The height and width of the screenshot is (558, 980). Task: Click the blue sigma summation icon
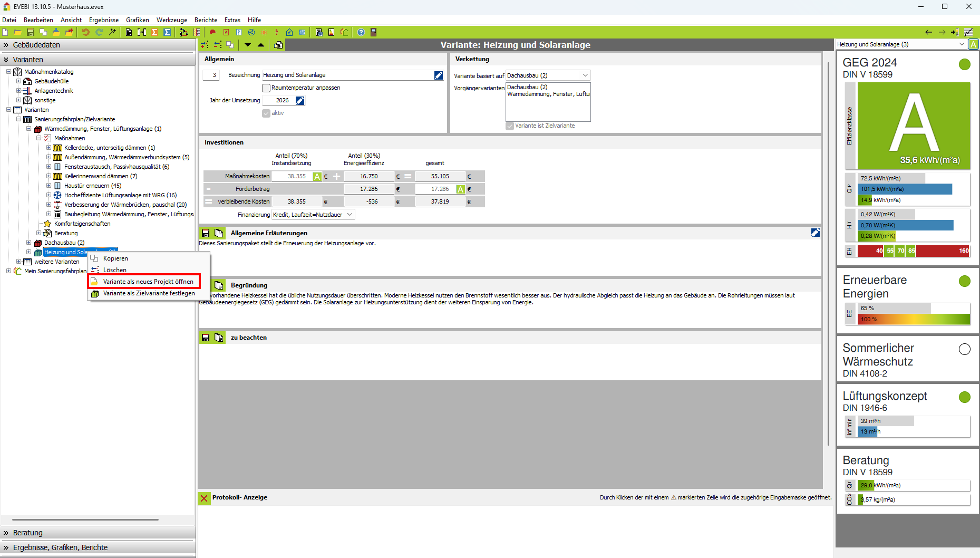[167, 32]
